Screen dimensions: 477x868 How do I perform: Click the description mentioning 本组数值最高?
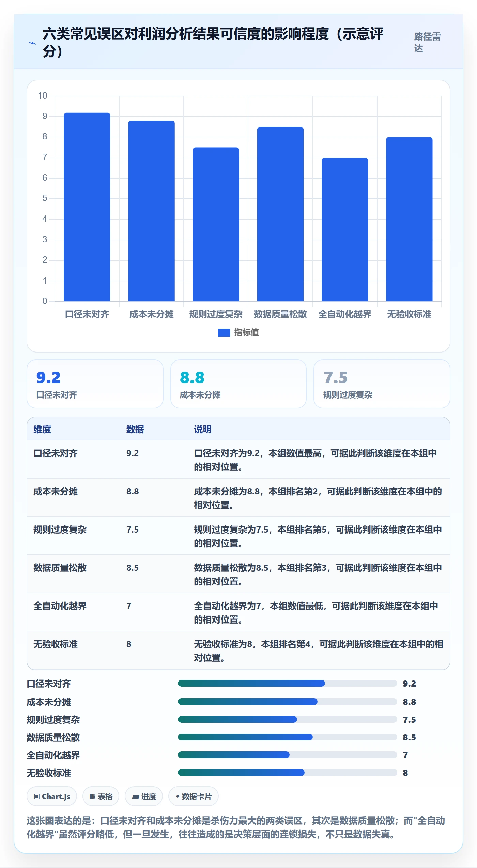point(315,460)
